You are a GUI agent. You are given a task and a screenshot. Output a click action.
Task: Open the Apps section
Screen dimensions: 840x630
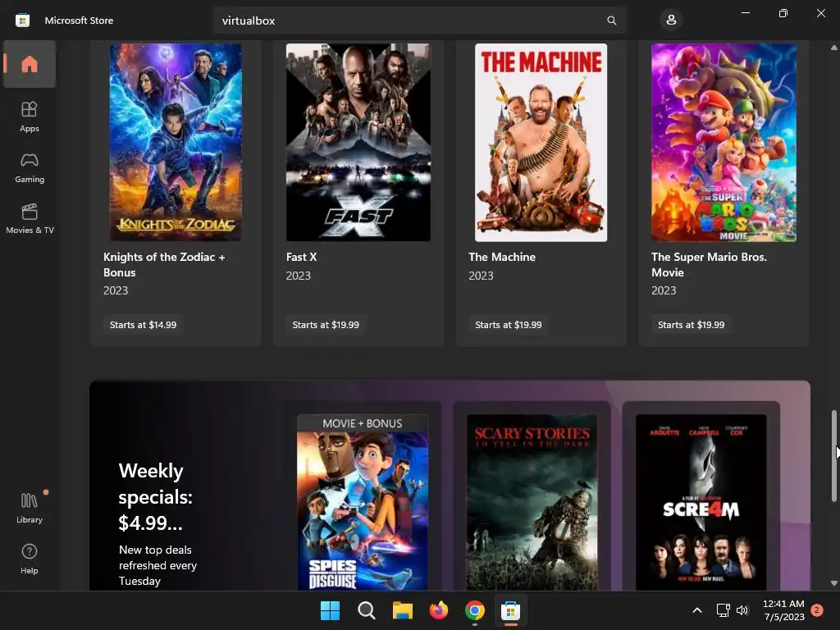30,116
